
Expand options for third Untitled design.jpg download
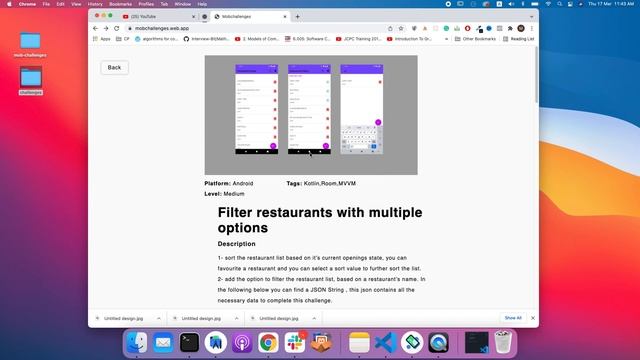click(314, 318)
